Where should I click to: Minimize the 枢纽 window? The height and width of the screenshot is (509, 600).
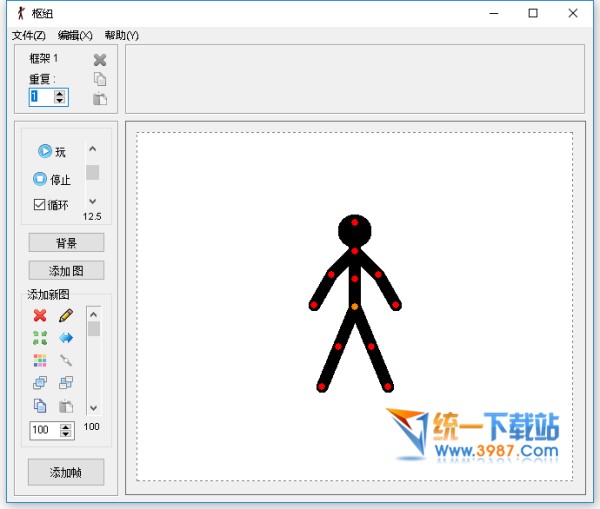pos(494,13)
